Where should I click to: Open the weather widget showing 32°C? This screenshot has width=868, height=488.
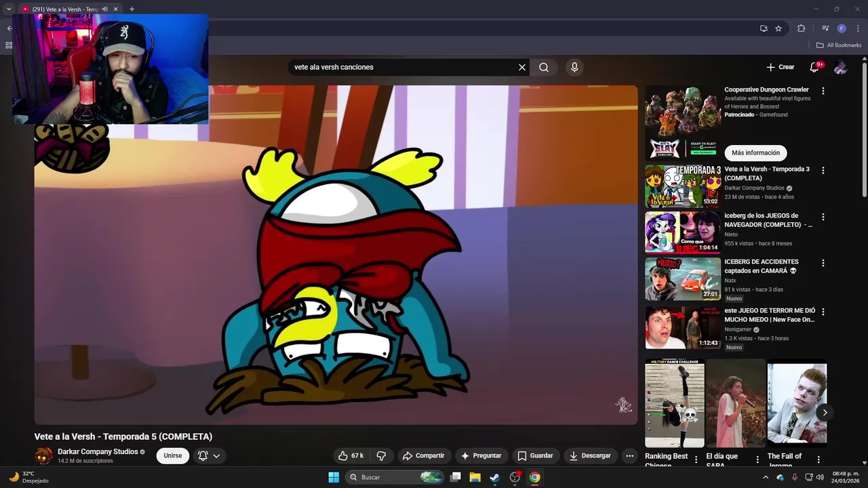[x=27, y=477]
